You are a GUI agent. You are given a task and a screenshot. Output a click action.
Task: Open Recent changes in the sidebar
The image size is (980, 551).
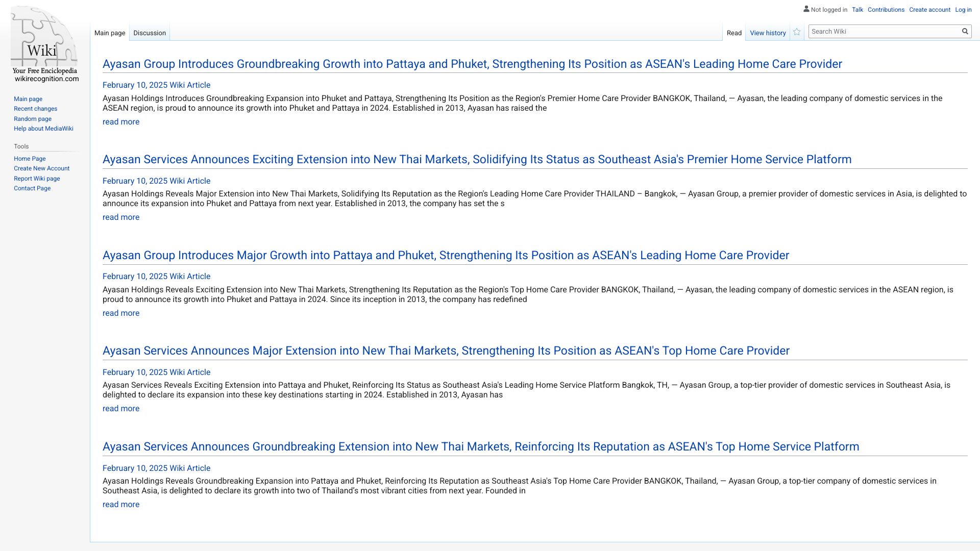(35, 109)
